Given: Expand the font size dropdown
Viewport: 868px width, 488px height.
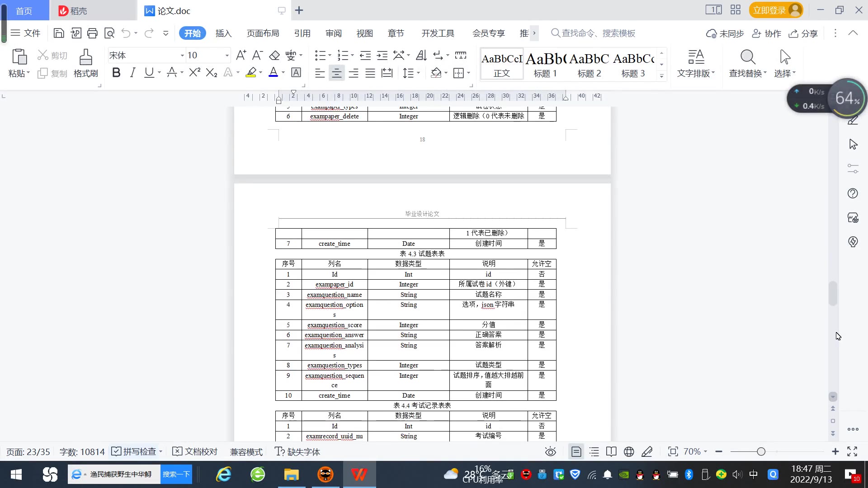Looking at the screenshot, I should (x=227, y=56).
